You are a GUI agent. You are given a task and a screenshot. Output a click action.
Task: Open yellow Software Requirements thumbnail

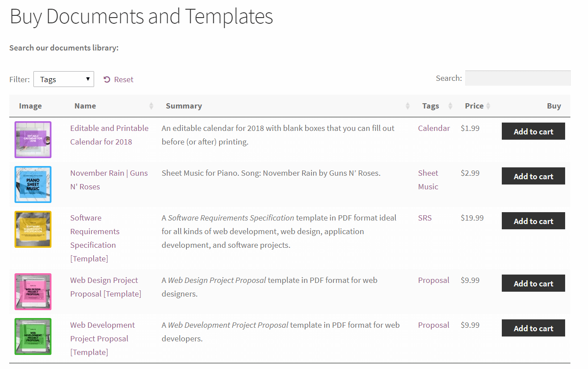[x=33, y=229]
